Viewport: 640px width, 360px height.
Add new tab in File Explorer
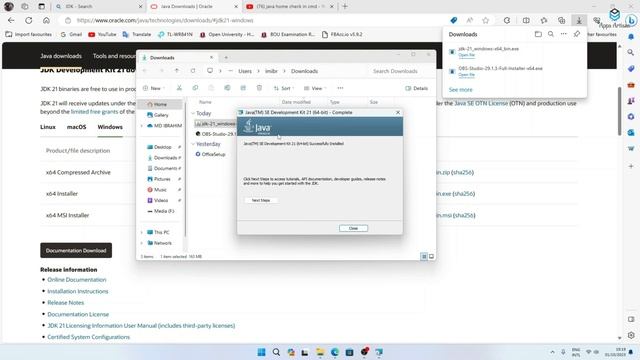(226, 58)
